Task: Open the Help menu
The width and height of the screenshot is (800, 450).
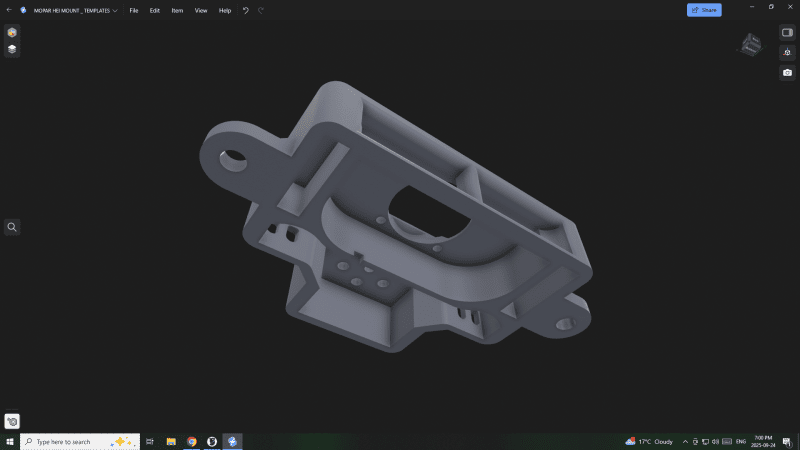Action: click(x=225, y=10)
